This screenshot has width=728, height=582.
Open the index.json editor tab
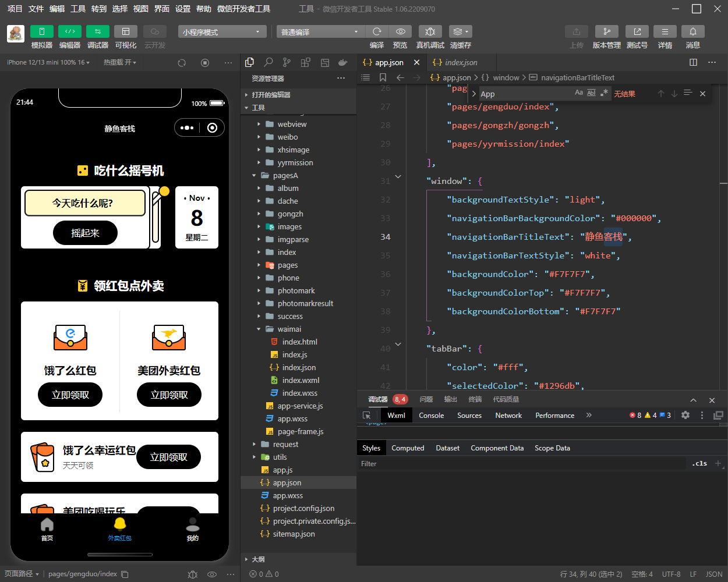tap(461, 62)
